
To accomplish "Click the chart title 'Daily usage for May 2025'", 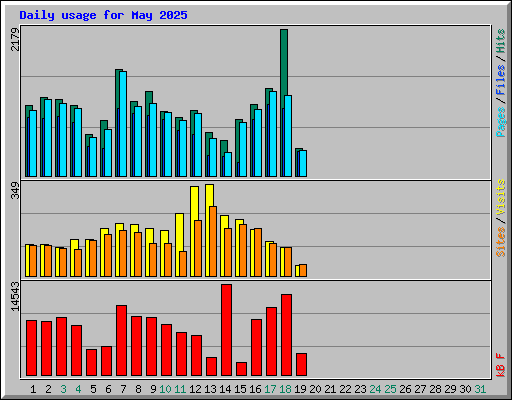I will point(103,15).
